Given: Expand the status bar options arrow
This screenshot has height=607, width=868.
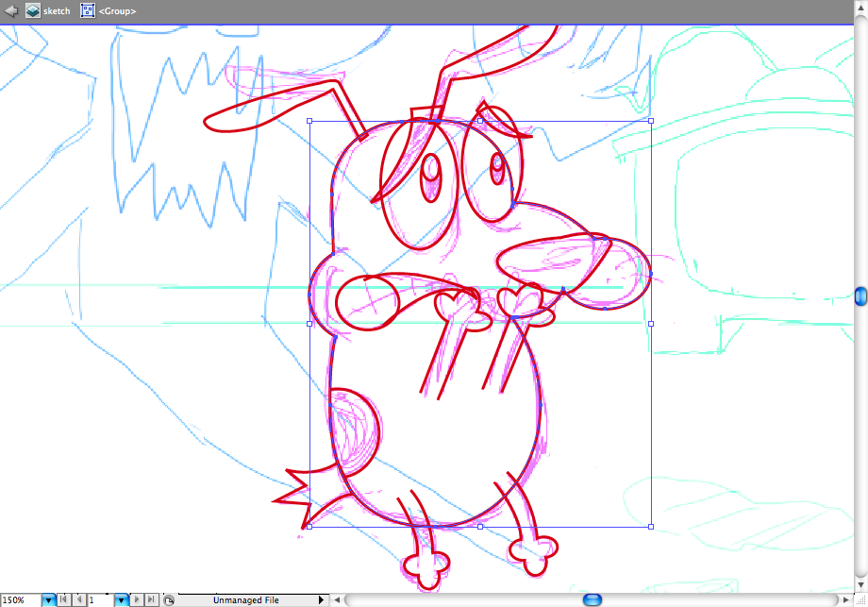Looking at the screenshot, I should pyautogui.click(x=321, y=599).
